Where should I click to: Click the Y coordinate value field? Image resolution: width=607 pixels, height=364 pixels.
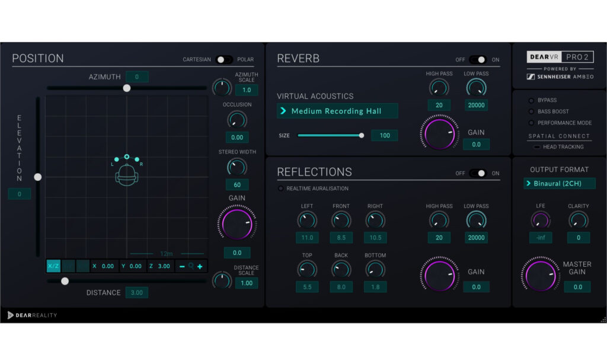pyautogui.click(x=132, y=266)
